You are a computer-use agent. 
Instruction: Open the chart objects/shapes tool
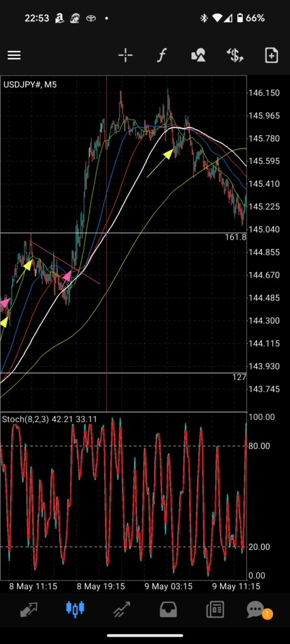(198, 55)
